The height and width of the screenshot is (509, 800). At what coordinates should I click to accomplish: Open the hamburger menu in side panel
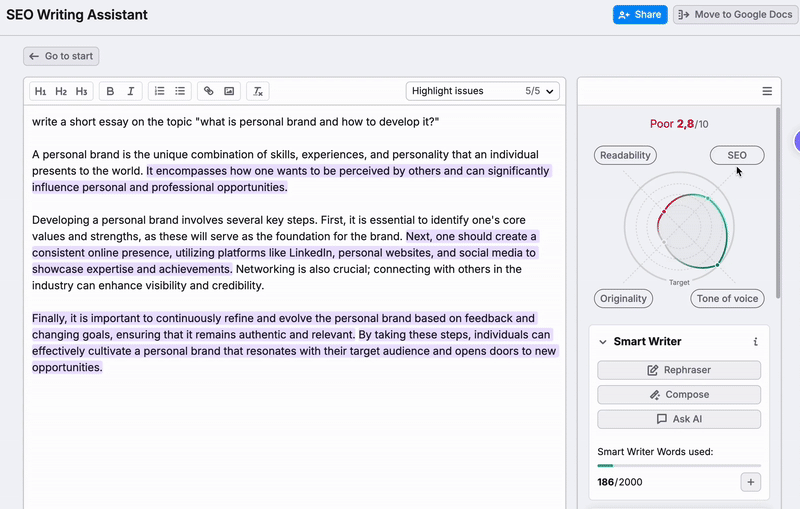[x=767, y=91]
